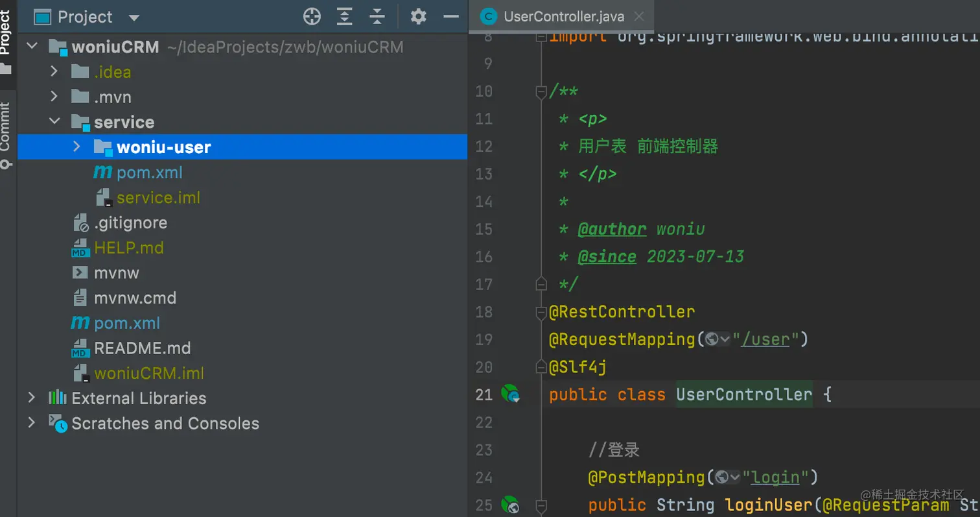Open the Project panel gear settings
The height and width of the screenshot is (517, 980).
pos(419,17)
